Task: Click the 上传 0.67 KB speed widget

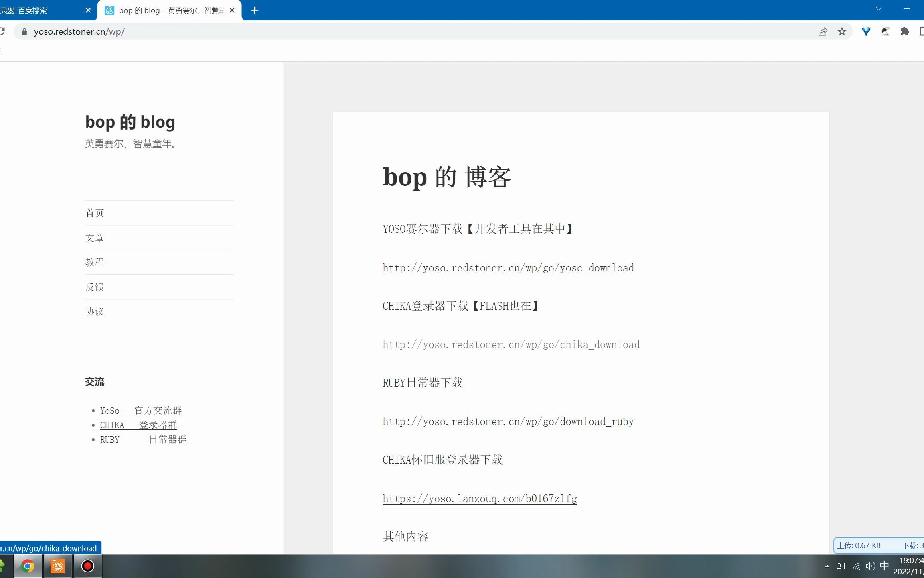Action: pos(879,545)
